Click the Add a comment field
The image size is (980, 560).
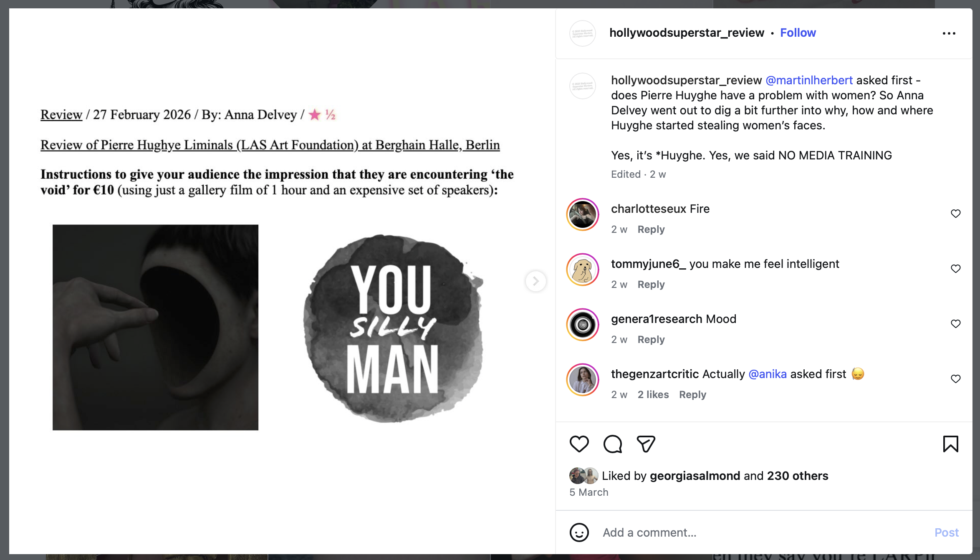pyautogui.click(x=751, y=532)
